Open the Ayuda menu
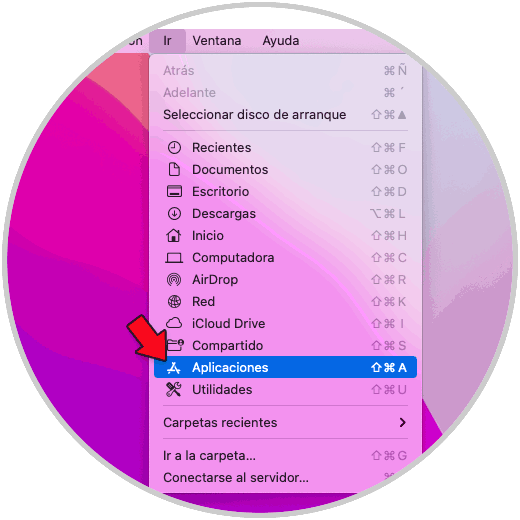The width and height of the screenshot is (520, 520). coord(281,41)
